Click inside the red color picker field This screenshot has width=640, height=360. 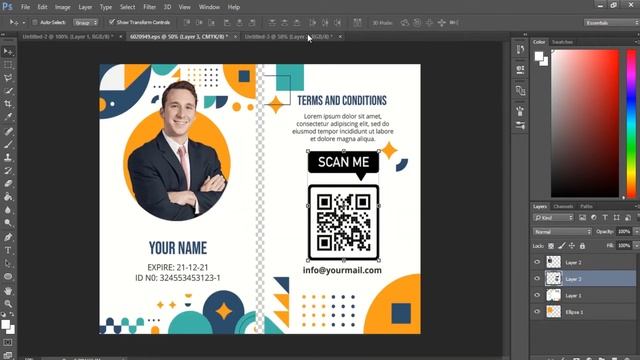[585, 123]
